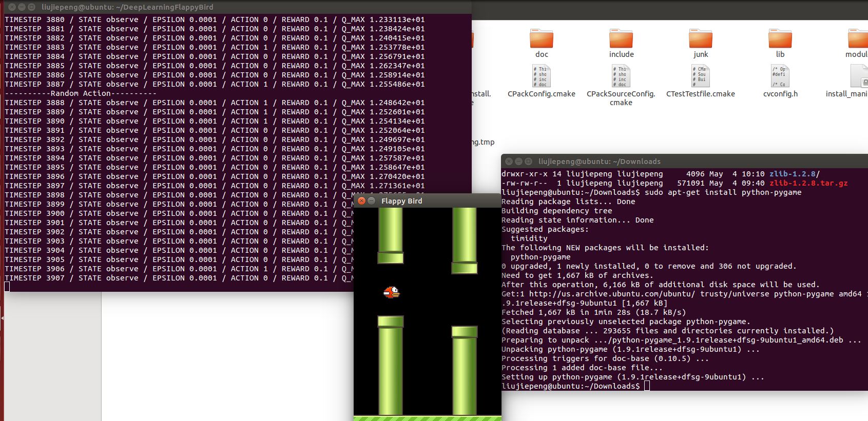Click Q_MAX value 1.271361e+01
The width and height of the screenshot is (868, 421).
tap(397, 186)
